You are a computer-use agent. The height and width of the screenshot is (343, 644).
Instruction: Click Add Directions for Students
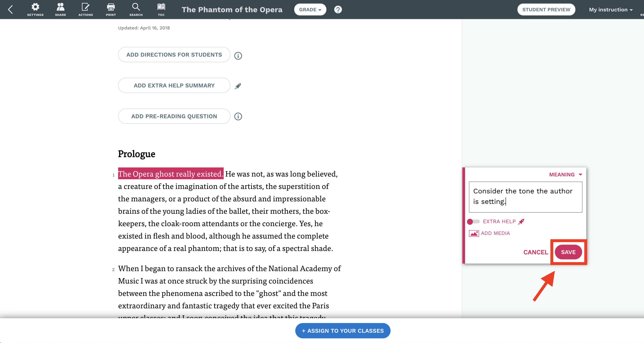tap(174, 54)
